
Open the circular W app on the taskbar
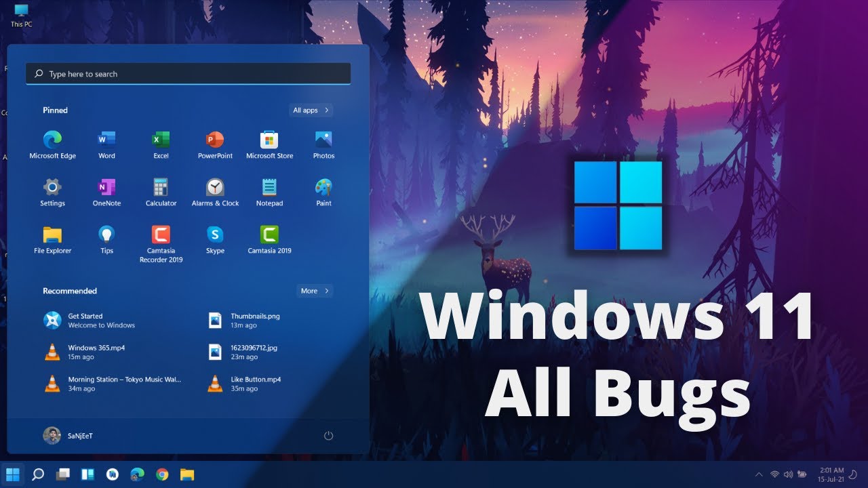pos(113,474)
